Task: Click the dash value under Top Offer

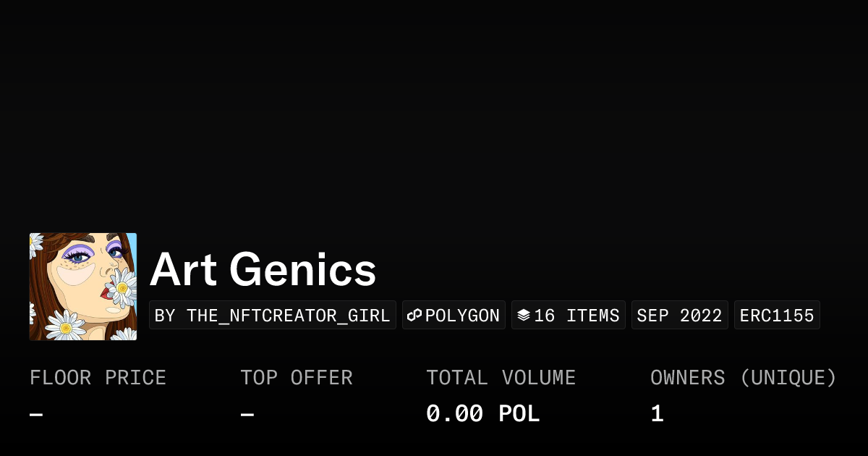Action: pos(247,415)
